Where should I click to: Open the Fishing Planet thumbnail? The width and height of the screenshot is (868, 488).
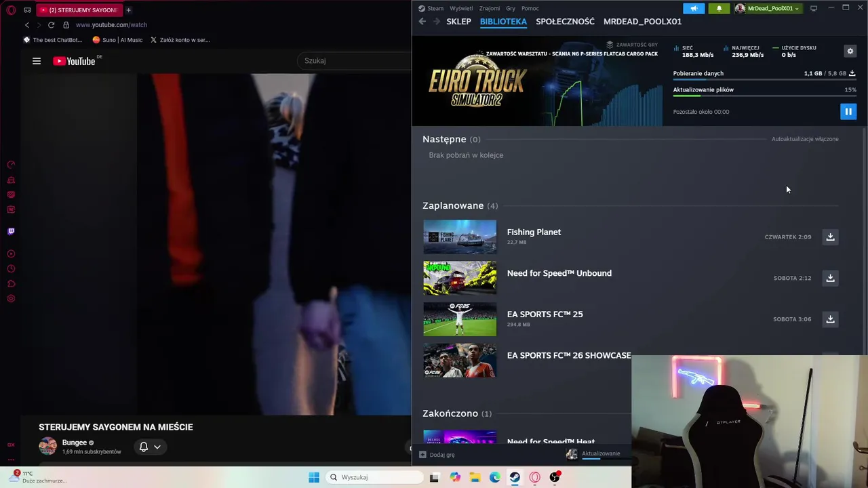coord(460,237)
